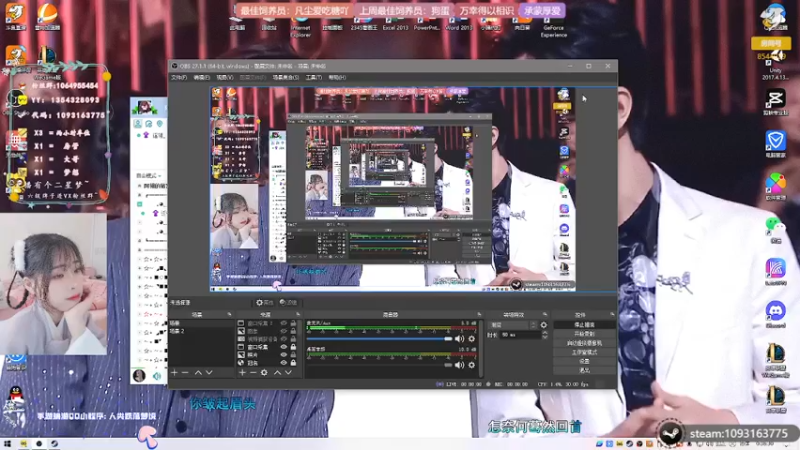Open 滤镜 filters on the source toolbar
800x450 pixels.
point(288,303)
